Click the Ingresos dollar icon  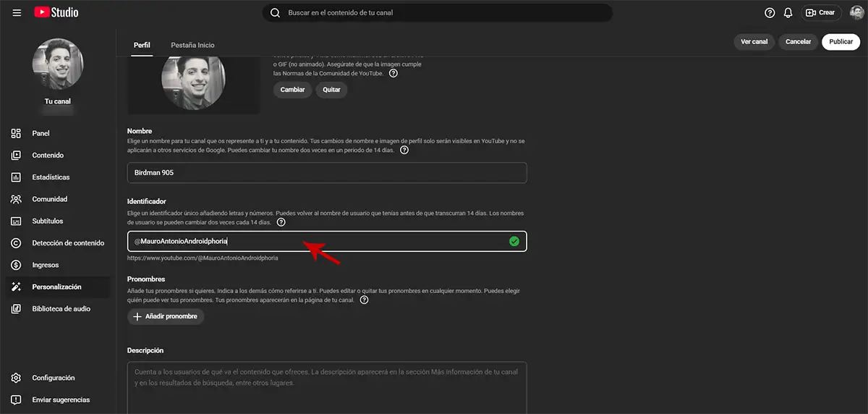[16, 265]
